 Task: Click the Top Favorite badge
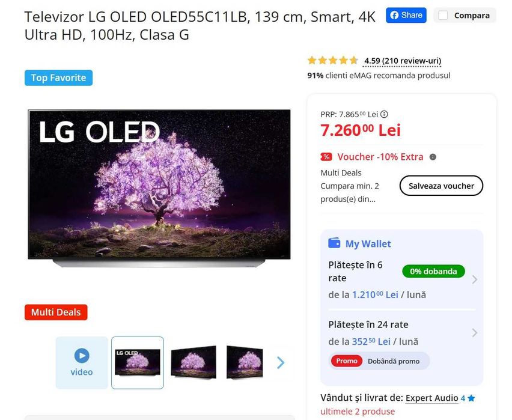pyautogui.click(x=58, y=78)
